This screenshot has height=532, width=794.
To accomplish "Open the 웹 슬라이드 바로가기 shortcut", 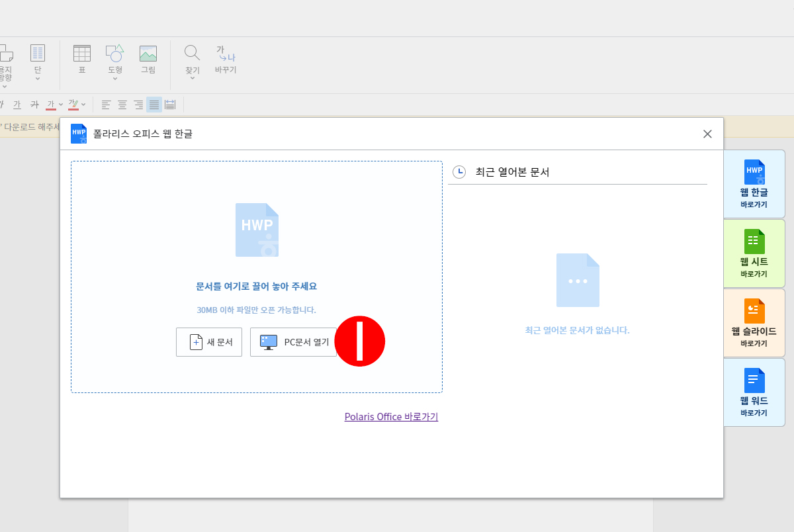I will (x=754, y=323).
